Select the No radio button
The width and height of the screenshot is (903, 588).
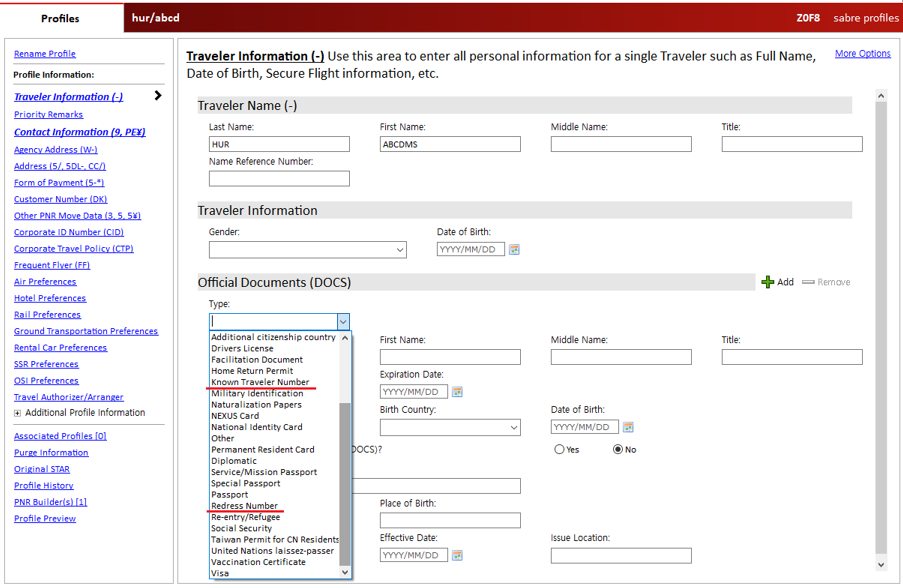pos(618,449)
